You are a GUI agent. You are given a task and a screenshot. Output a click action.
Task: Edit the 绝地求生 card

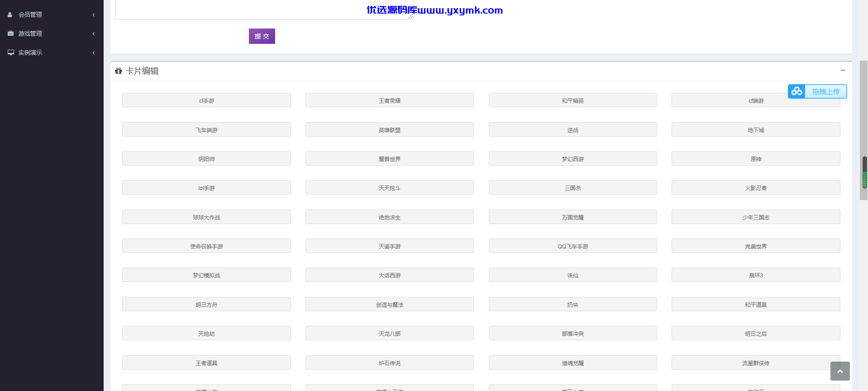point(390,217)
